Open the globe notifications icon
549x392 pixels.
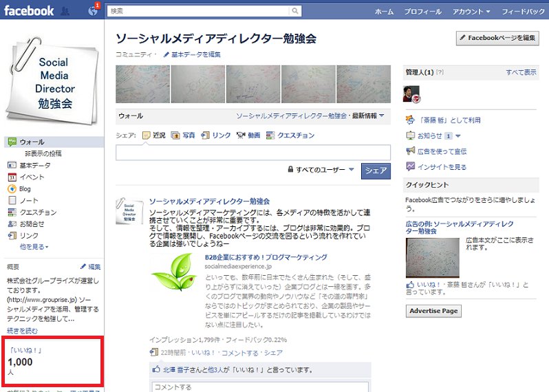pos(93,11)
